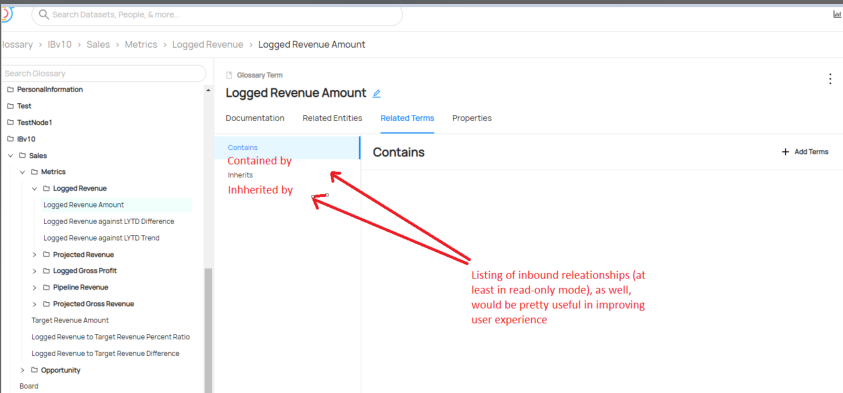Click the TestNode1 folder icon
Image resolution: width=843 pixels, height=393 pixels.
10,123
